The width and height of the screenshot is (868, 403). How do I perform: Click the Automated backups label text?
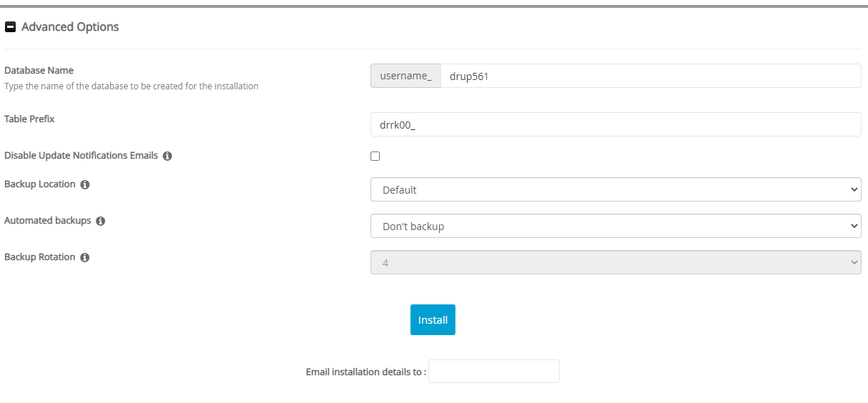[x=48, y=221]
